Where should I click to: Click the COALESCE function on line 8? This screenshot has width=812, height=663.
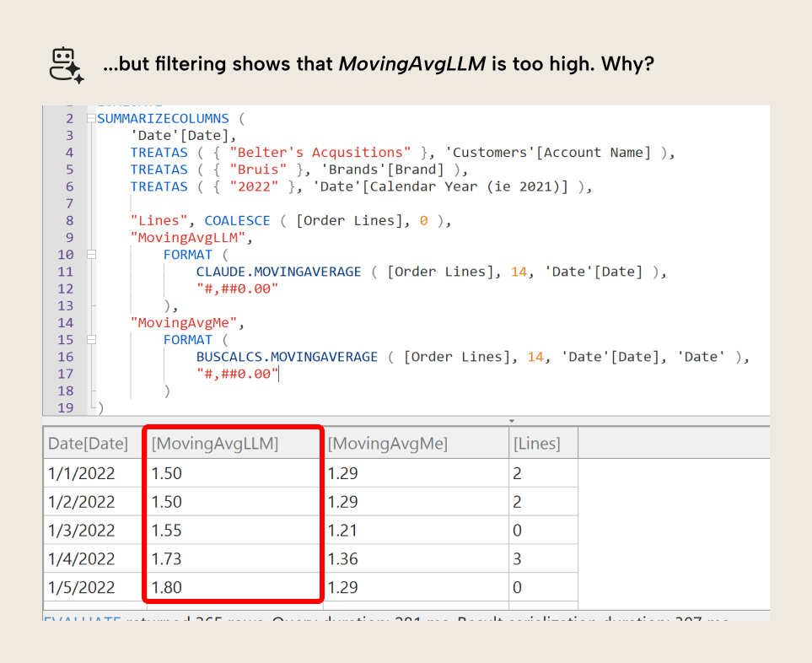[x=237, y=220]
